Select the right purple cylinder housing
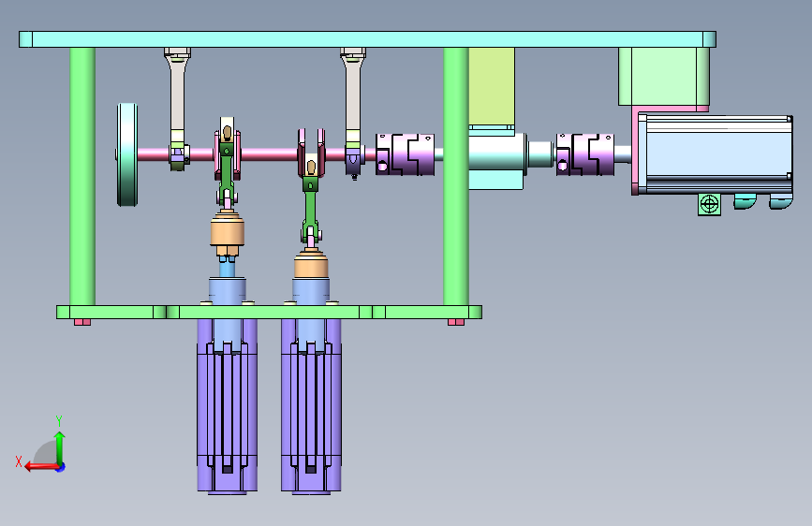Image resolution: width=812 pixels, height=526 pixels. point(311,409)
